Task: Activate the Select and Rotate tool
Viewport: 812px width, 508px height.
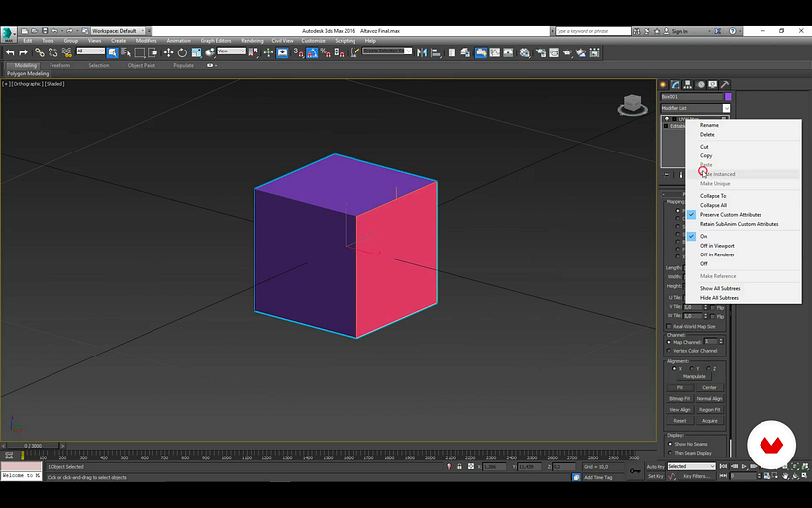Action: [182, 52]
